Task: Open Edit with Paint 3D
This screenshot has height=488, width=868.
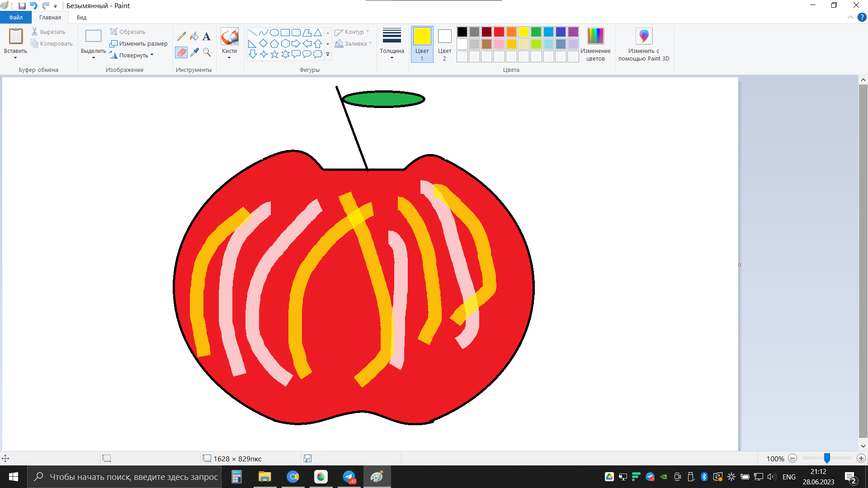Action: [x=644, y=44]
